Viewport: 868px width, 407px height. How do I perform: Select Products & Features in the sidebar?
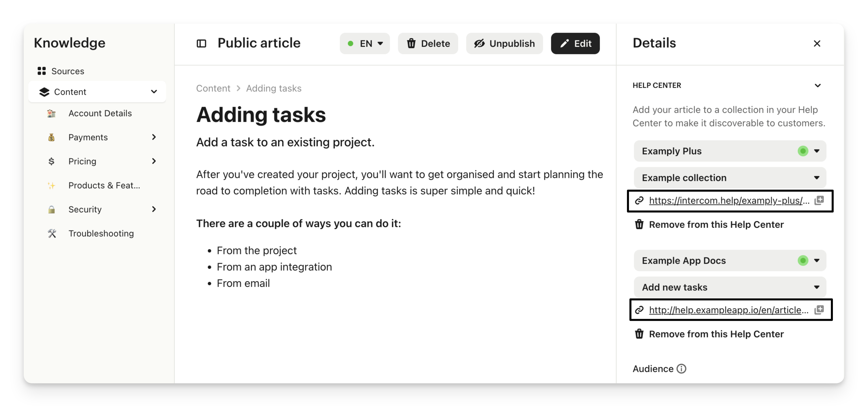(x=104, y=186)
